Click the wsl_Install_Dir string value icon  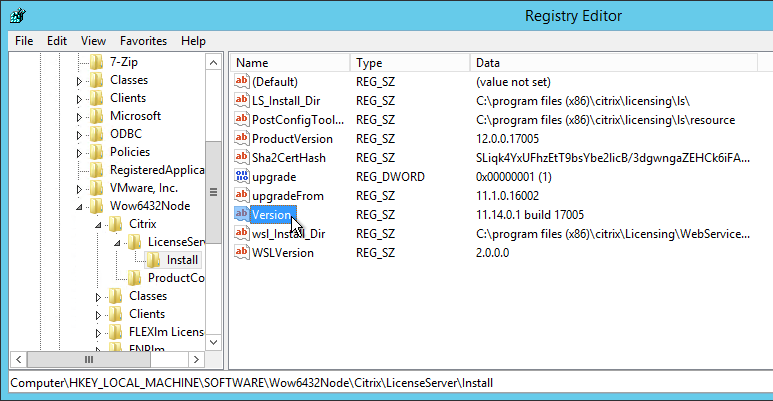click(x=242, y=233)
